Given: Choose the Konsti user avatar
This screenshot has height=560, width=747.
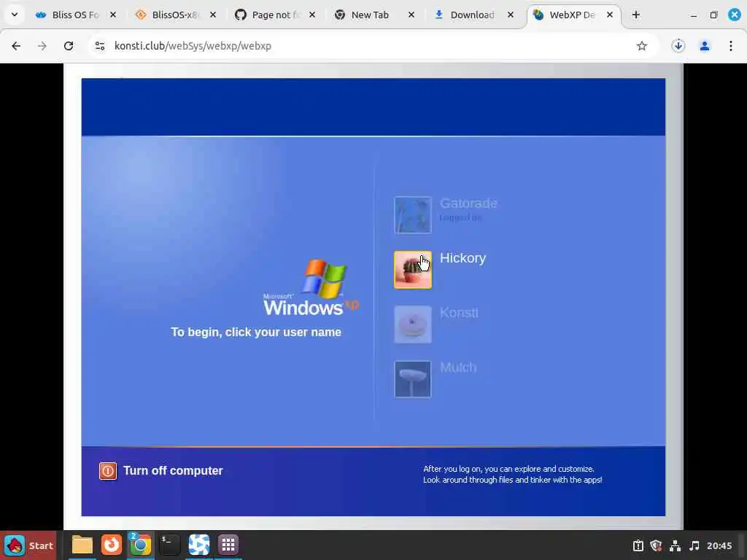Looking at the screenshot, I should [413, 324].
